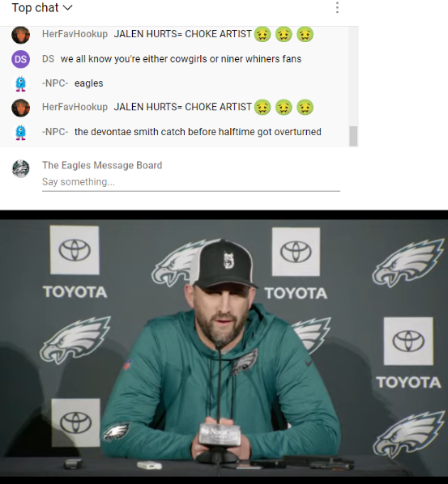The width and height of the screenshot is (448, 484).
Task: Focus the 'Say something...' chat input
Action: (191, 182)
